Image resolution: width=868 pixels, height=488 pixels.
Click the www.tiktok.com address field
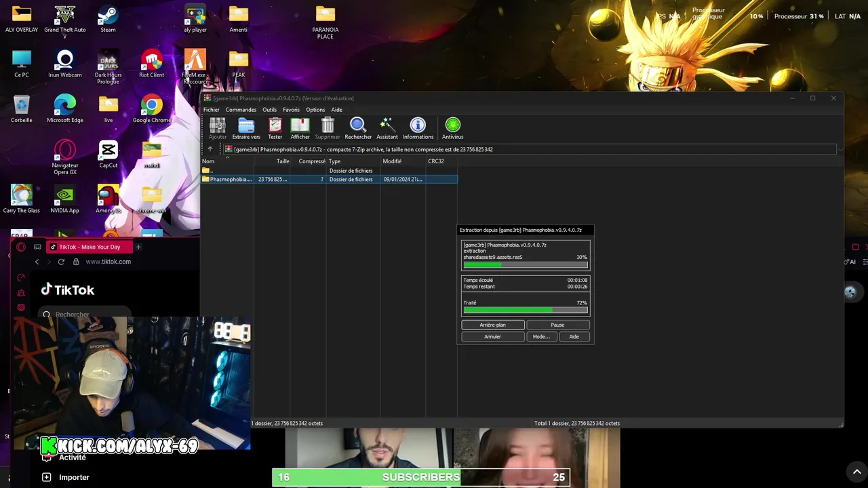108,262
